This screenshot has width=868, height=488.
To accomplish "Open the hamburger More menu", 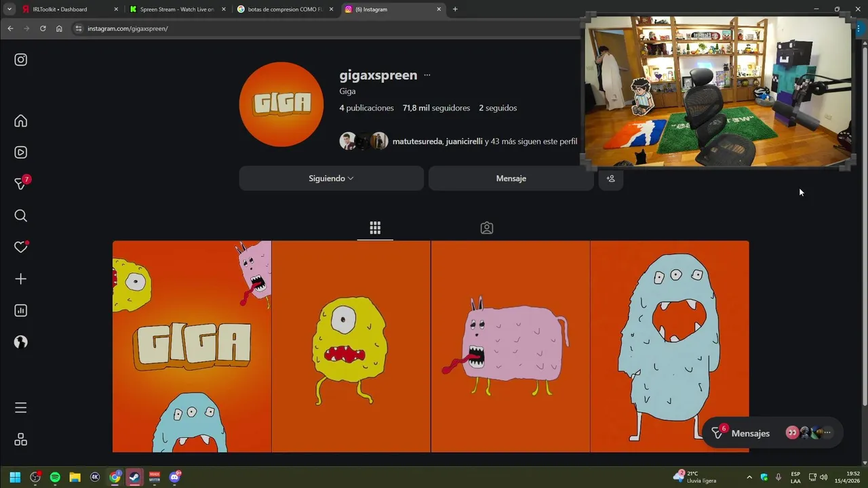I will coord(21,407).
